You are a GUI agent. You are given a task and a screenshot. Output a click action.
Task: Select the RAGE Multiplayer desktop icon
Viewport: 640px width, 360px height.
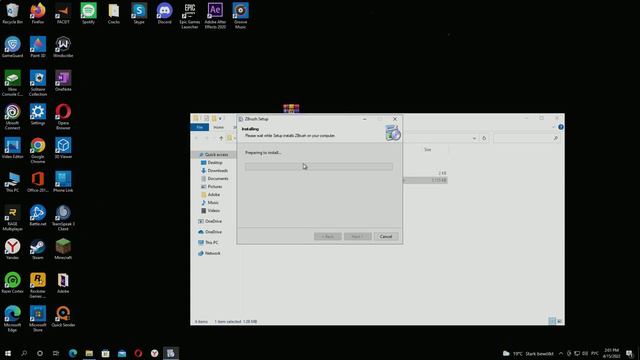[12, 218]
